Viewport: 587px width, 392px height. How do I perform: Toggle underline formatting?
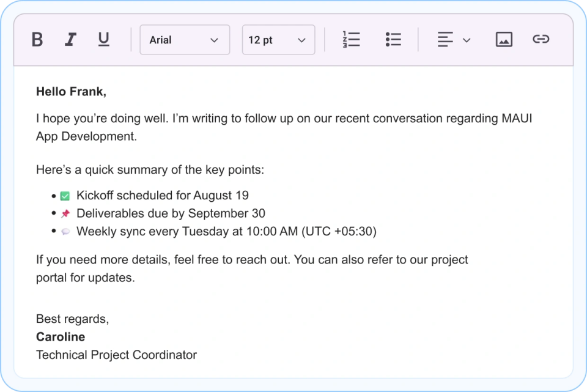[x=103, y=39]
